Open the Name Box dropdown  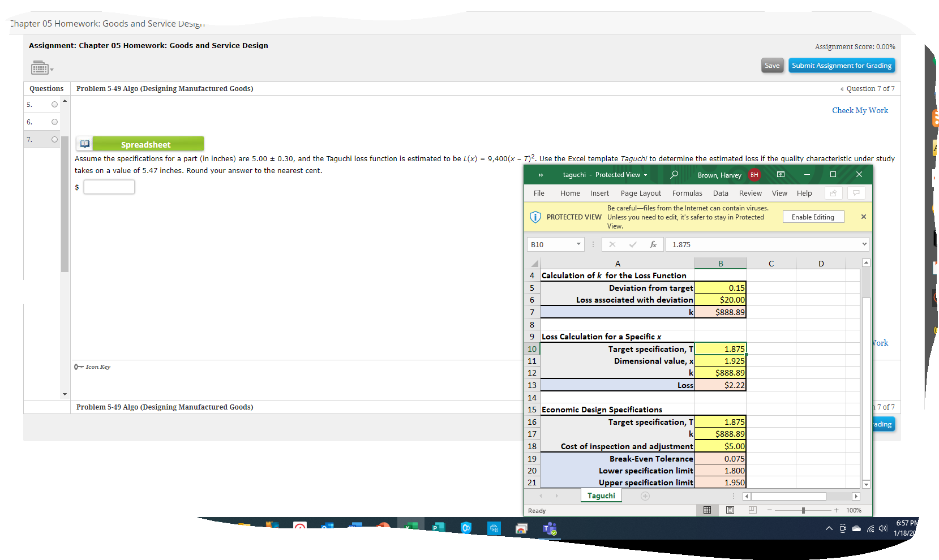(578, 244)
